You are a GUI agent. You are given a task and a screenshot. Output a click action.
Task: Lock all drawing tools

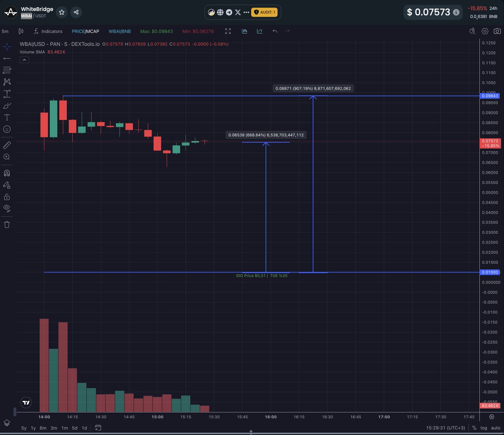7,196
